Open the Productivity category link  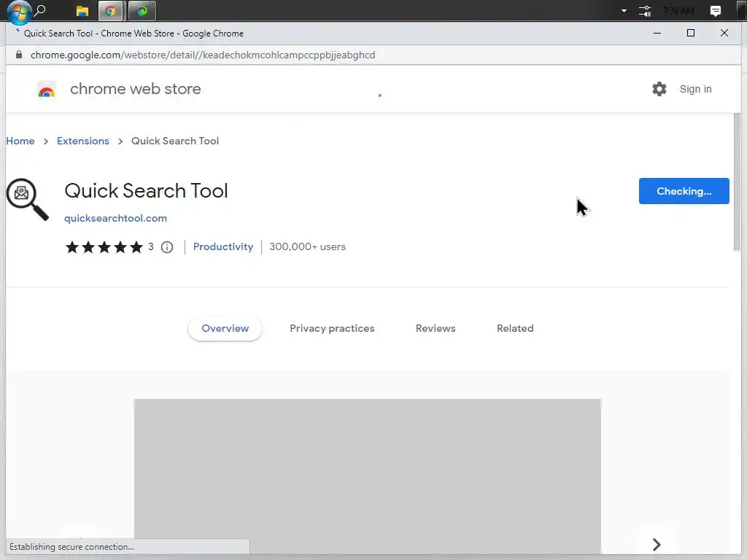pos(223,246)
